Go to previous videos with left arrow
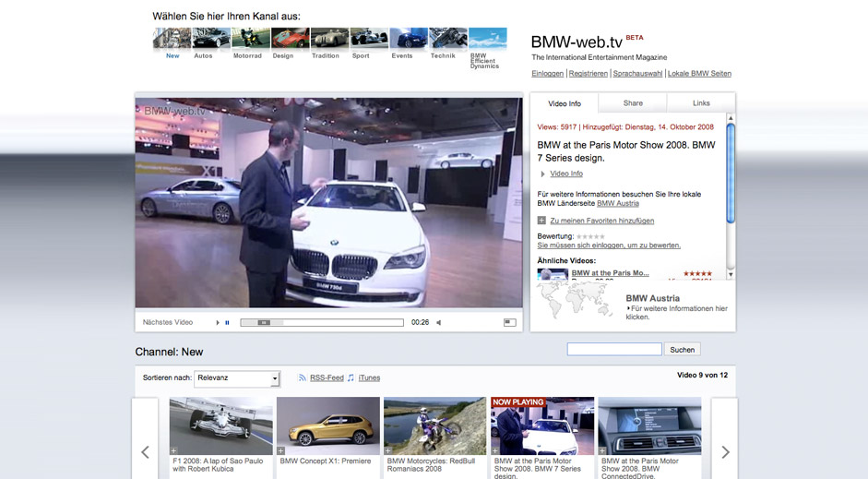Viewport: 868px width, 479px height. click(x=145, y=452)
